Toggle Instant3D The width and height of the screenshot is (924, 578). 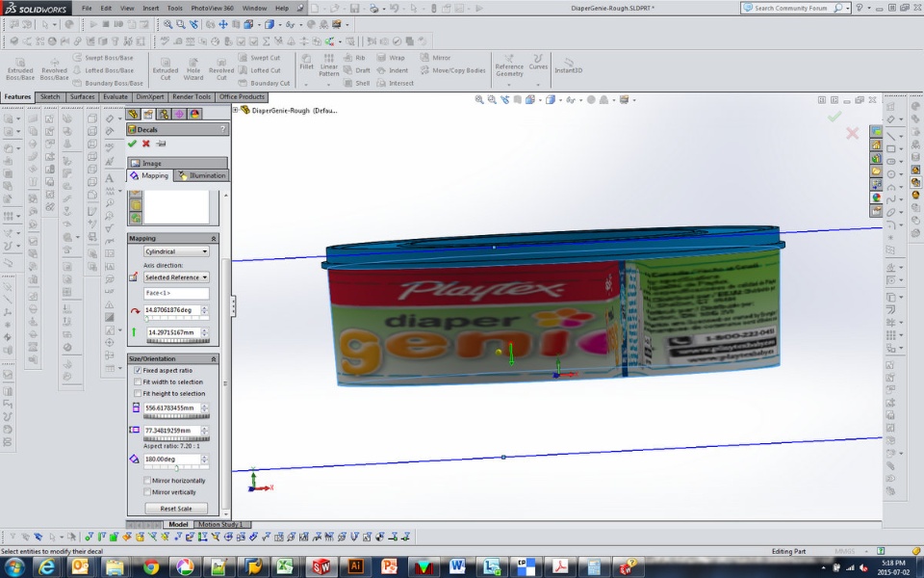[x=568, y=66]
